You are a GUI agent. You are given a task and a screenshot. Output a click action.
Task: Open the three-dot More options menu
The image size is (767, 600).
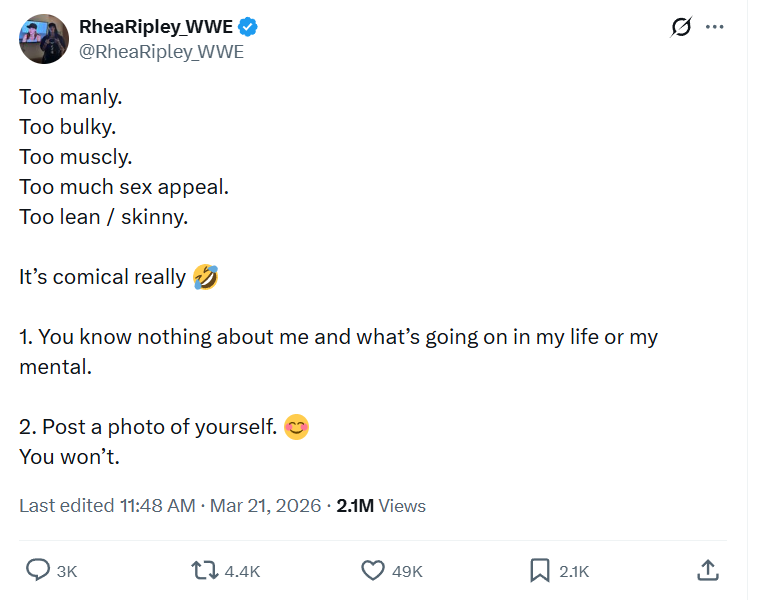pyautogui.click(x=714, y=28)
